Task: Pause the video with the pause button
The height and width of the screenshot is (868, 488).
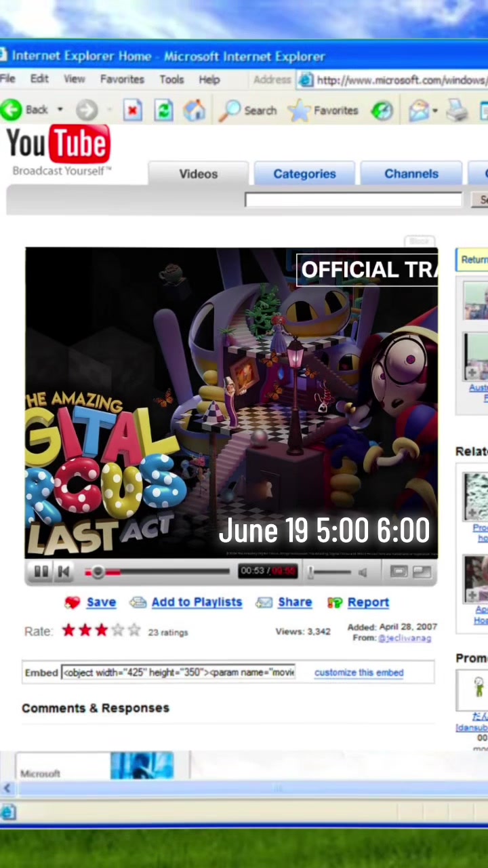Action: (x=40, y=572)
